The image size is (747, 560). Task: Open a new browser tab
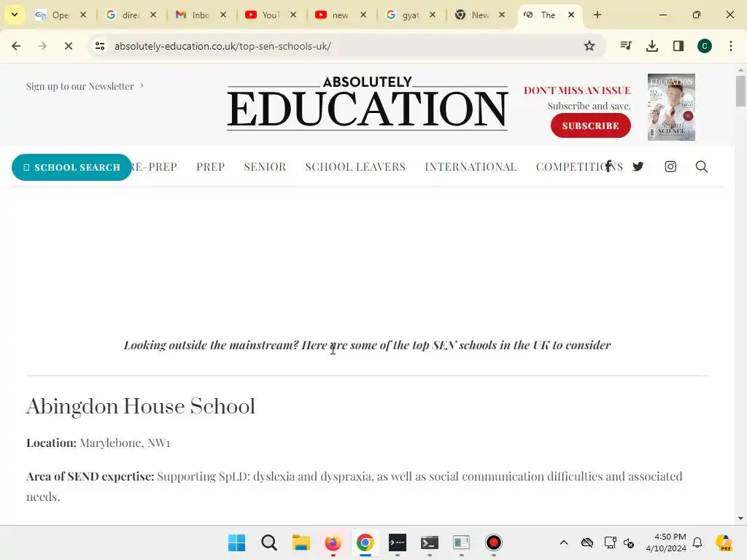point(597,15)
